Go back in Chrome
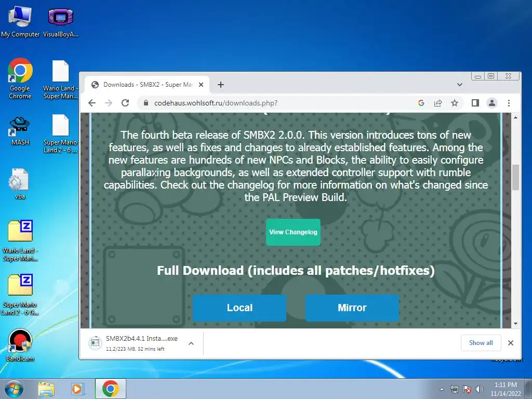Image resolution: width=532 pixels, height=399 pixels. click(92, 103)
